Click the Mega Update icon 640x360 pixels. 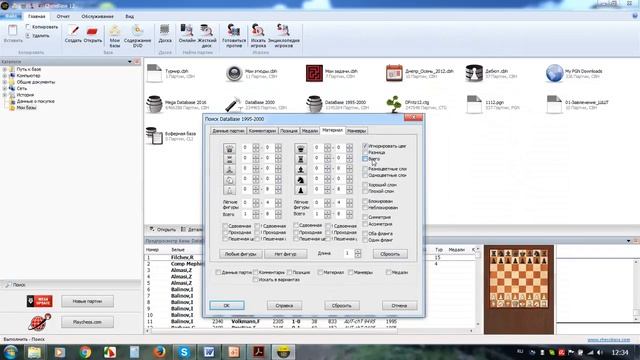pyautogui.click(x=39, y=301)
